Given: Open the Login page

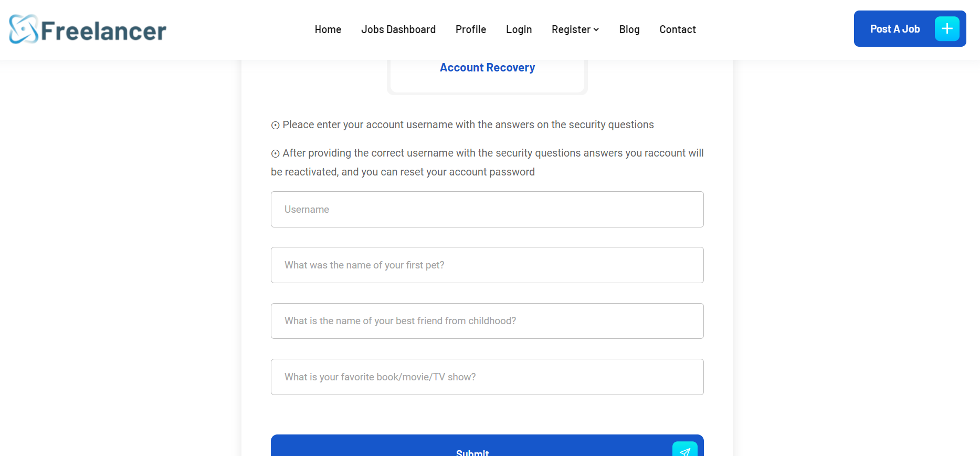Looking at the screenshot, I should point(519,29).
